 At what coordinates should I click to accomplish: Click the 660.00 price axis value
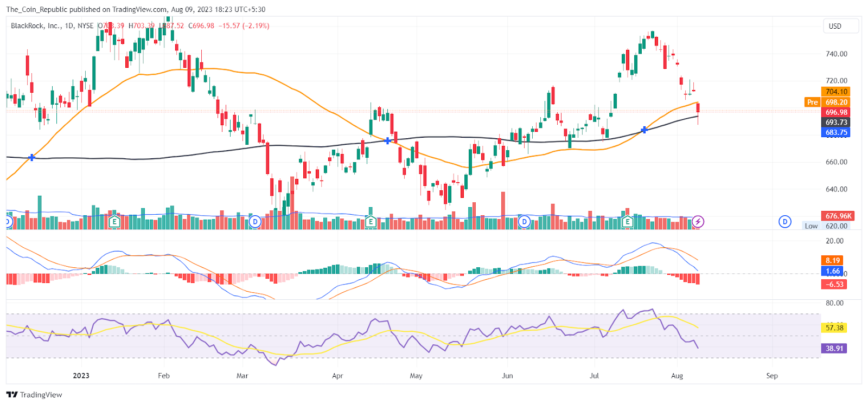tap(837, 162)
